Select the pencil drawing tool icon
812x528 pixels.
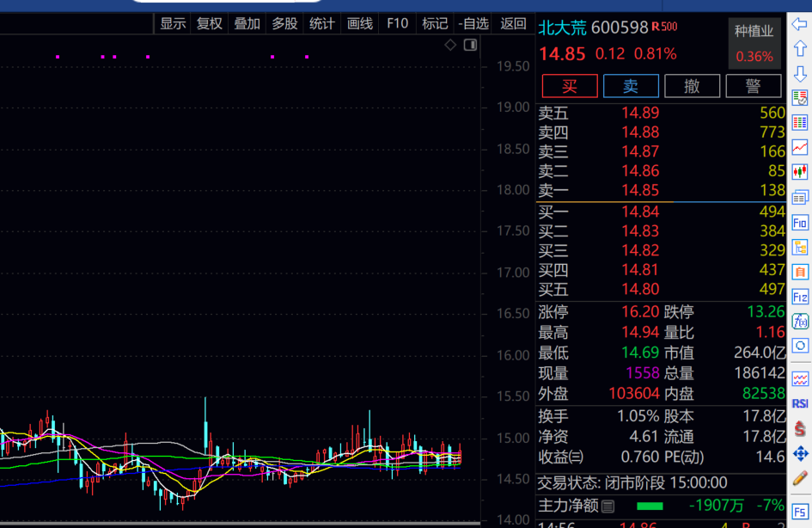click(800, 478)
